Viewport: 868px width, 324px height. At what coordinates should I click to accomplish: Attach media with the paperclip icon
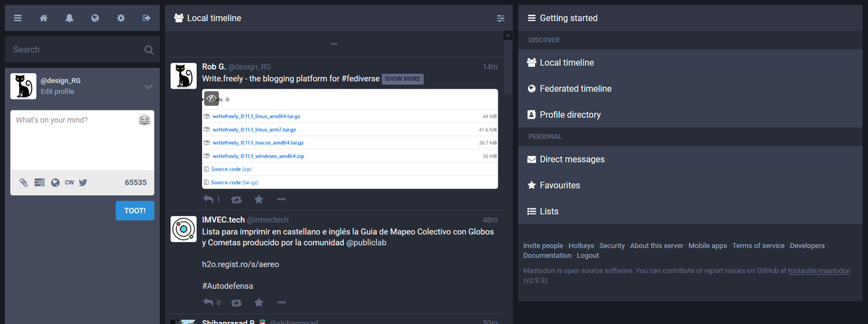coord(23,182)
